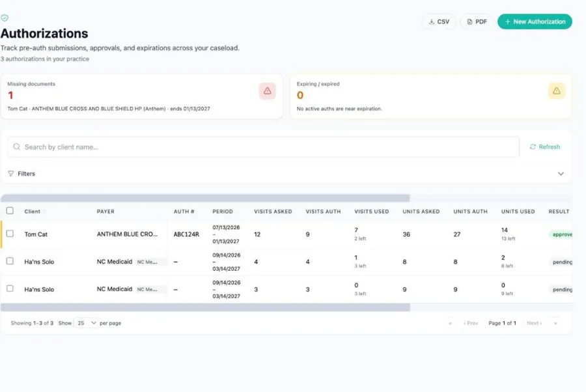
Task: Jump to the last page with double-right arrow
Action: click(x=556, y=323)
